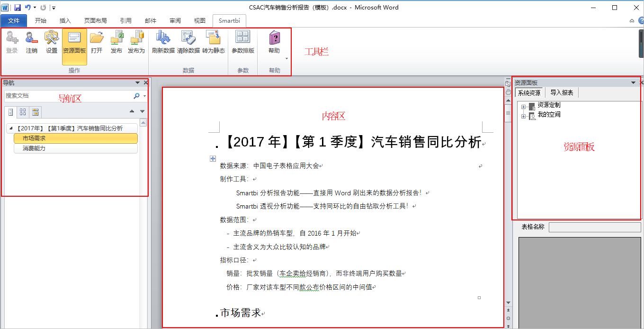Click the 帮助 help book icon
The image size is (644, 329).
[274, 38]
